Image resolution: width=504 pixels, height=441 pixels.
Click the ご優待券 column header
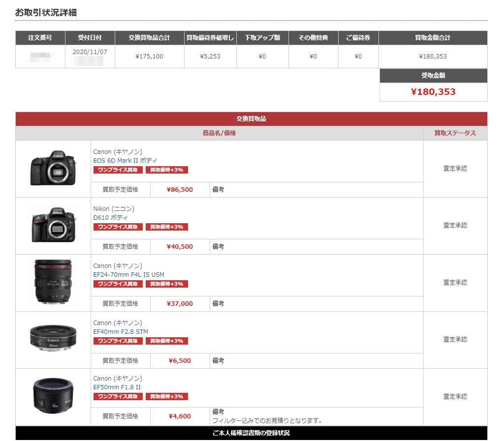coord(358,38)
